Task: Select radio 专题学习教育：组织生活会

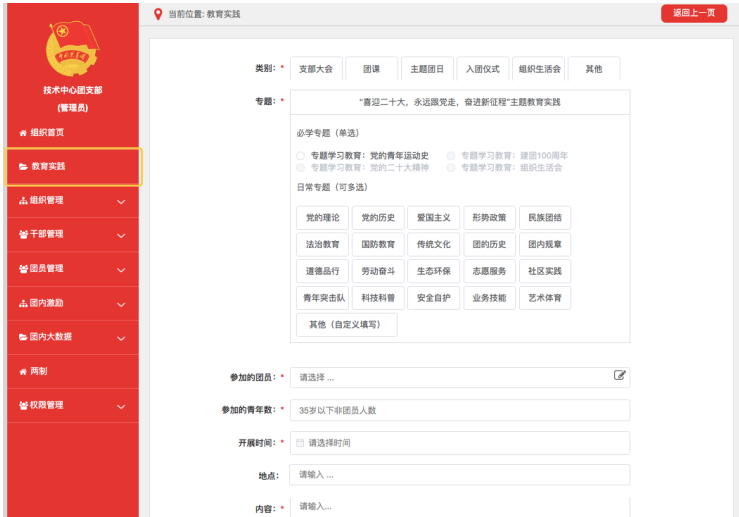Action: coord(451,168)
